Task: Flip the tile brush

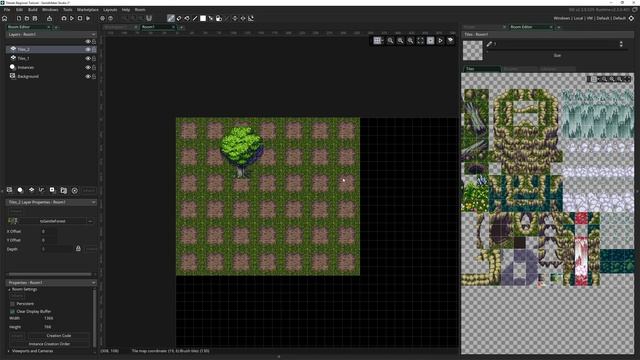Action: tap(235, 18)
